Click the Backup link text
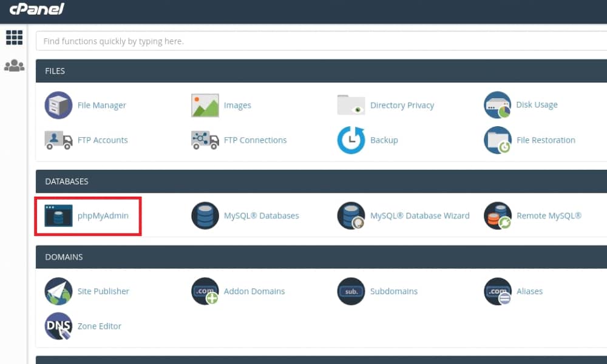 coord(384,140)
